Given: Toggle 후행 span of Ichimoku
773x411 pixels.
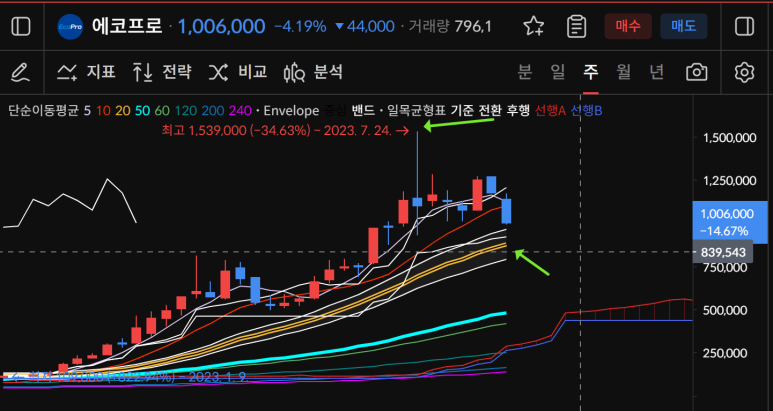Looking at the screenshot, I should tap(519, 111).
